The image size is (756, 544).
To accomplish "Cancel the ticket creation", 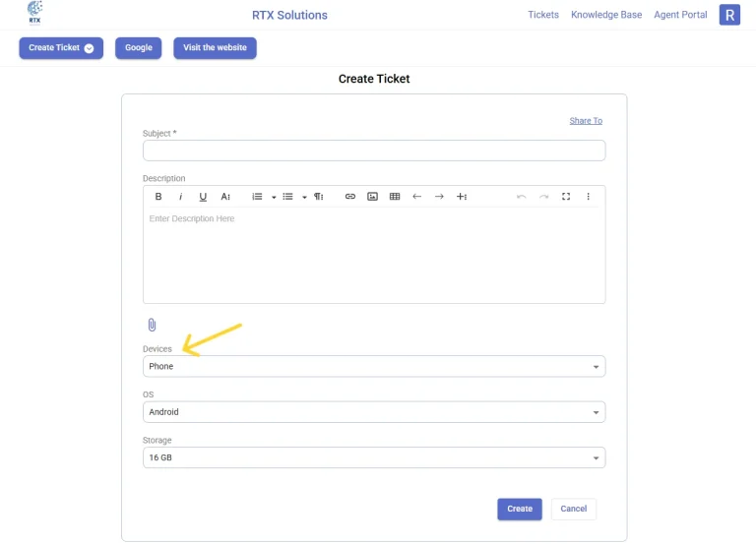I will coord(574,509).
